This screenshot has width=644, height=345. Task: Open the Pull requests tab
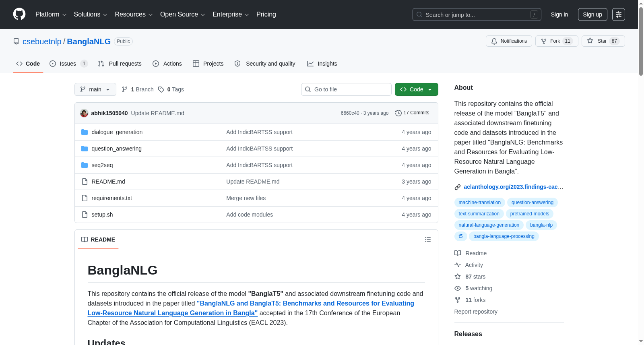(x=120, y=64)
